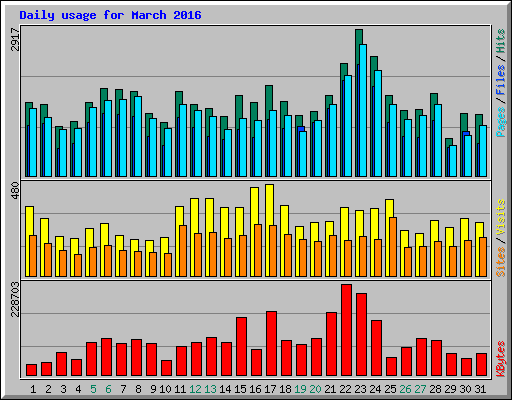Select day 4 on the x-axis

coord(78,389)
